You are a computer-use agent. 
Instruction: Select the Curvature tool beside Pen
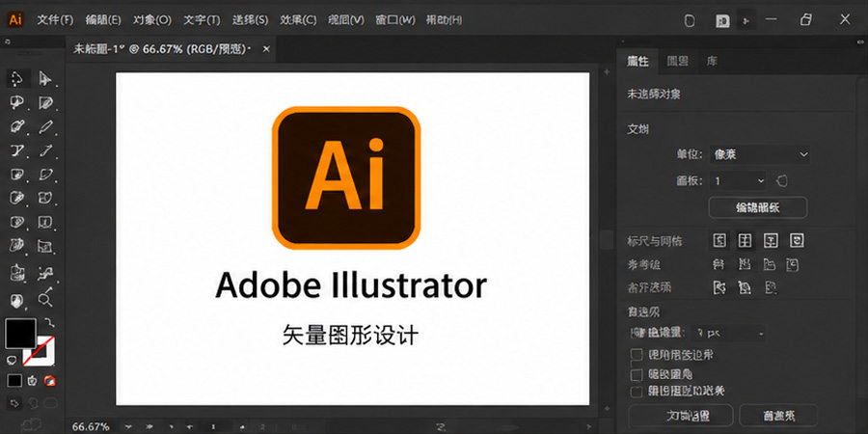pos(44,126)
